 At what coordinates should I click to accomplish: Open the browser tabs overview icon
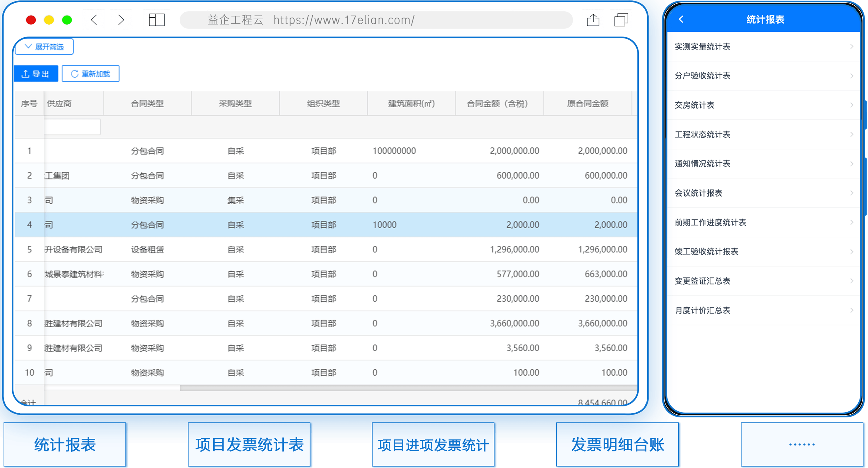click(x=621, y=20)
